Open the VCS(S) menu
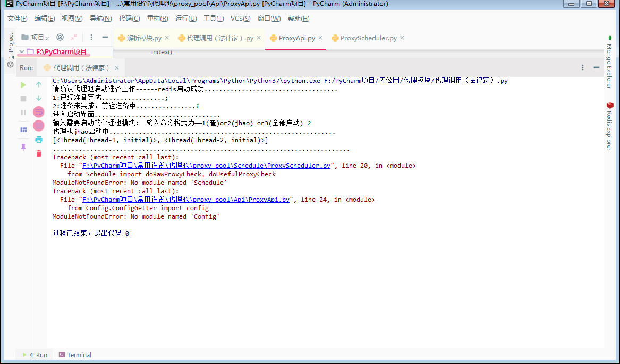620x364 pixels. (241, 19)
